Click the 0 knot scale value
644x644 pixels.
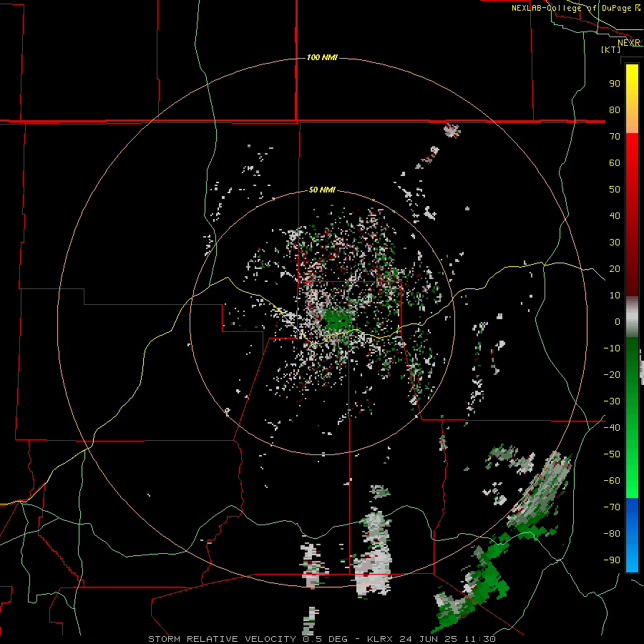[x=618, y=321]
